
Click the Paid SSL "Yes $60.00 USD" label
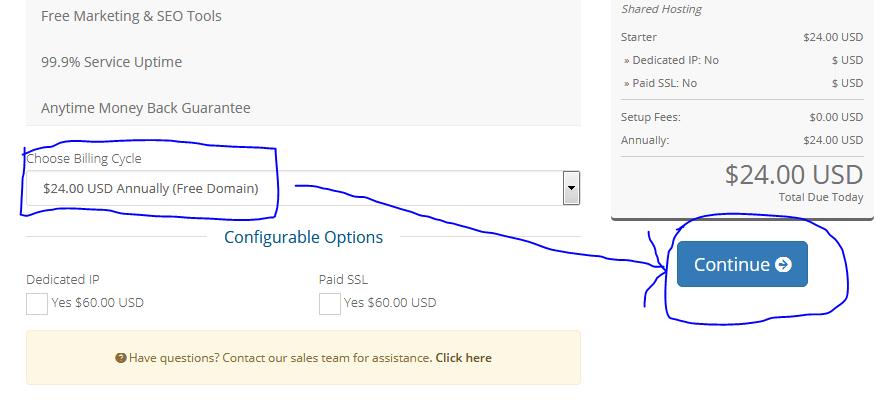tap(390, 303)
